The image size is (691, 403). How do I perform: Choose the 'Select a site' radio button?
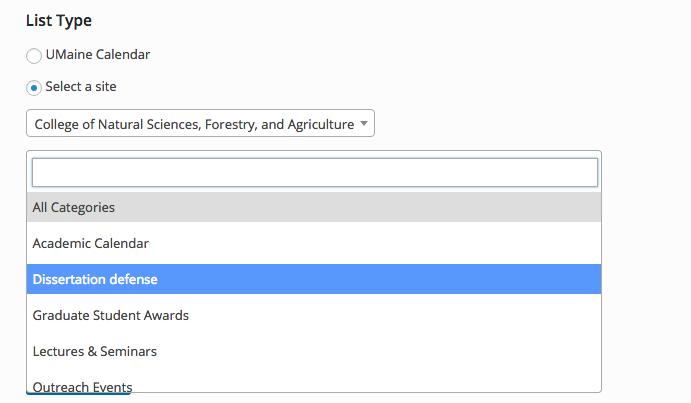tap(34, 88)
